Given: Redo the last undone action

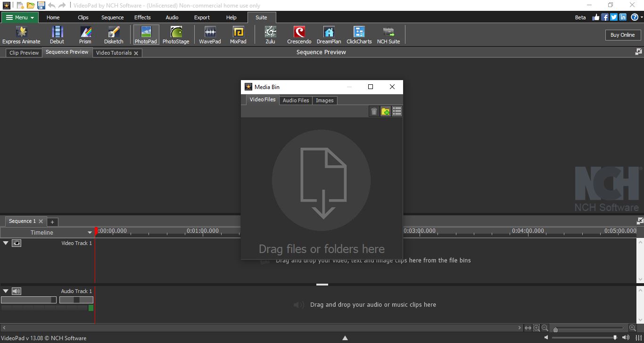Looking at the screenshot, I should pos(62,5).
